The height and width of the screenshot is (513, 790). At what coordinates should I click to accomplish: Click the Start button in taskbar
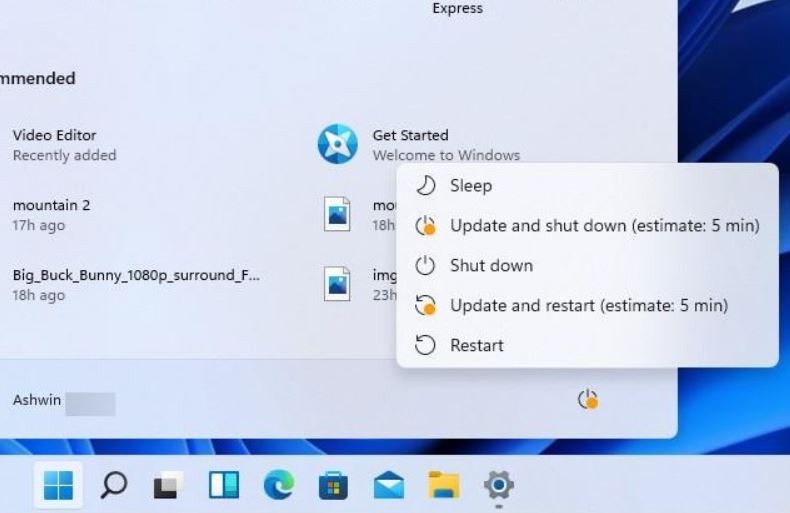point(58,485)
